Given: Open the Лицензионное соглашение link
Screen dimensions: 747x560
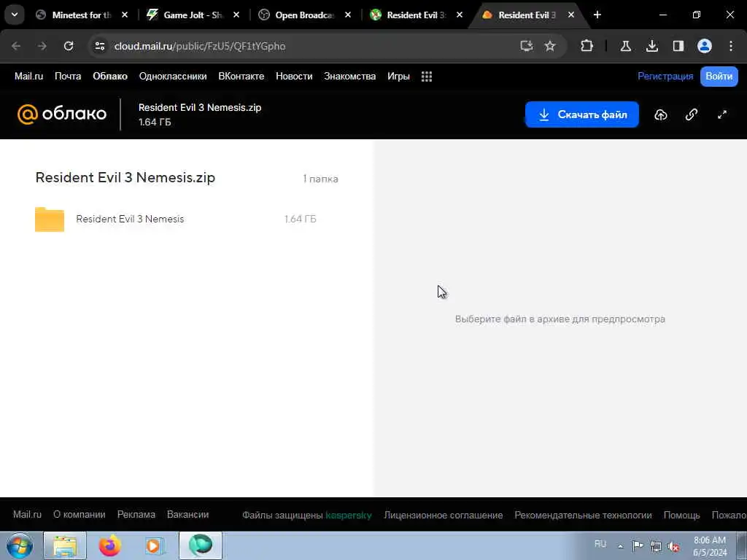Looking at the screenshot, I should [443, 516].
